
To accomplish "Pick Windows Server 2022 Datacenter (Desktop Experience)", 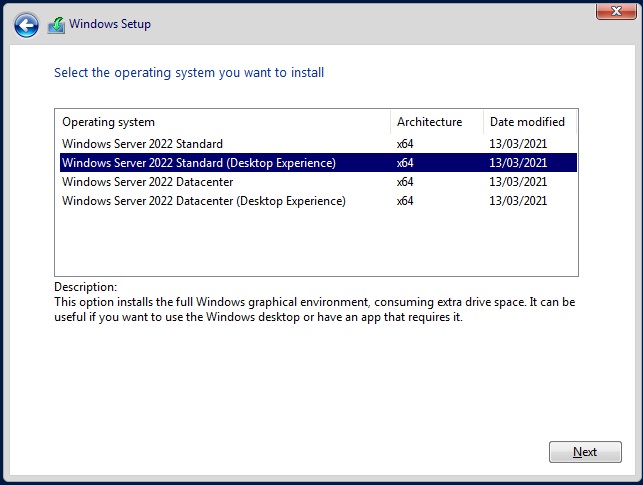I will [204, 201].
